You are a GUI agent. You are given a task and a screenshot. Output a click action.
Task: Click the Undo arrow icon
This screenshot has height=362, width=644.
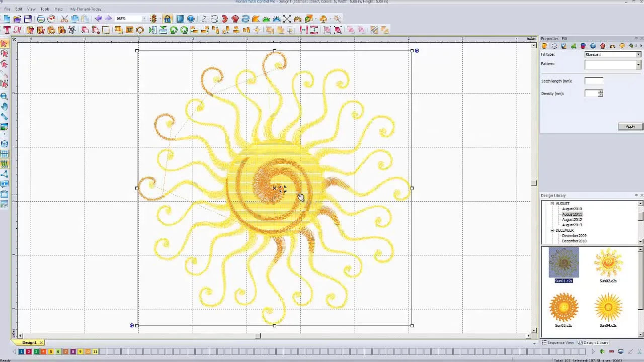coord(99,19)
